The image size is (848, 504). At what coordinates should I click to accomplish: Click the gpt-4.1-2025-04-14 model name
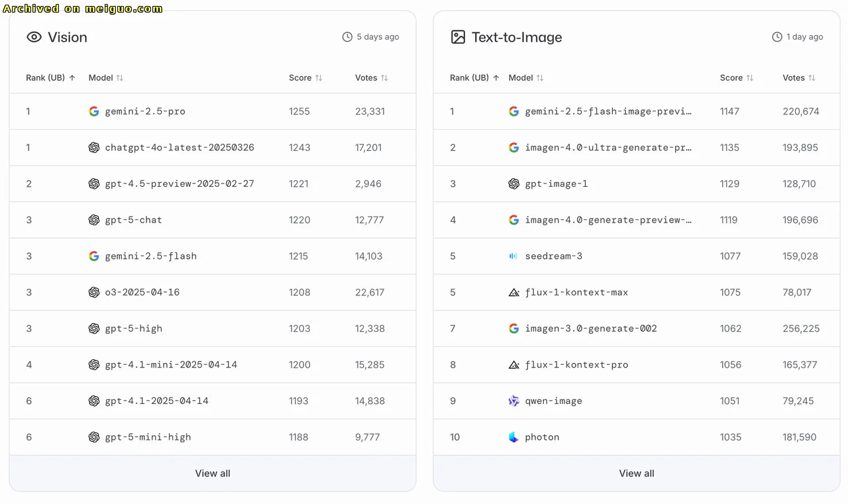157,401
